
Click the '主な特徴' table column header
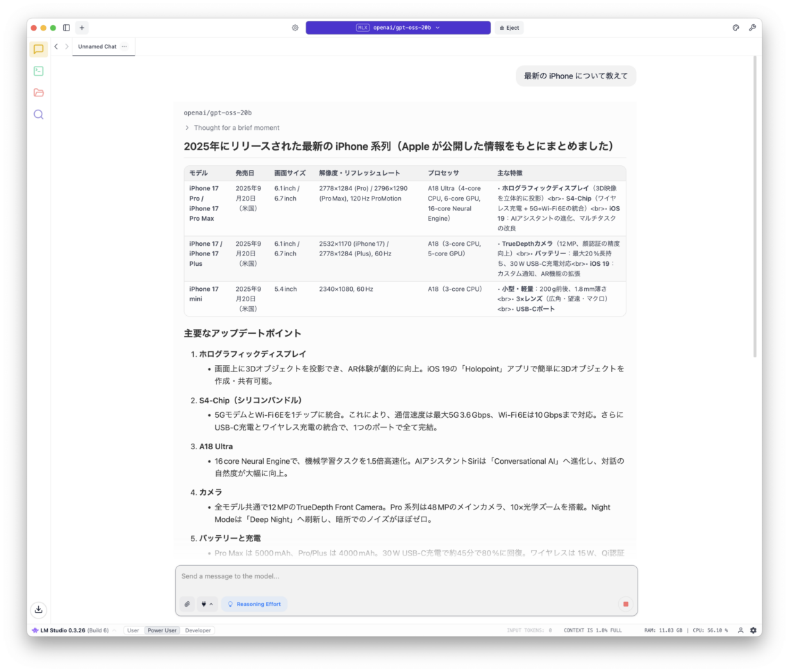(x=510, y=173)
